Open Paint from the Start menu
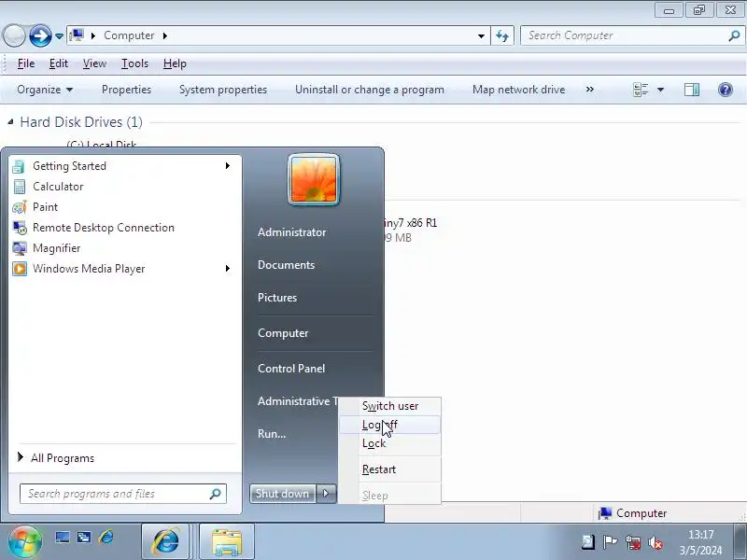The height and width of the screenshot is (560, 747). 123,206
